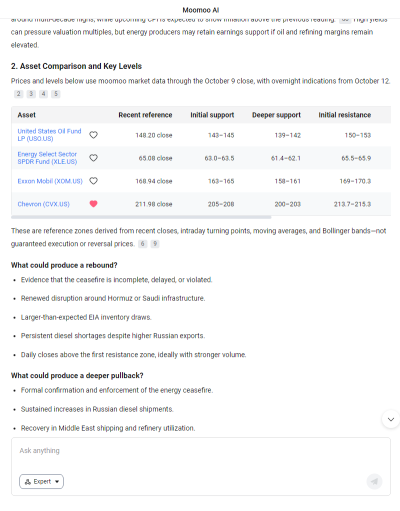Favorite the XLE.US fund with heart icon
The height and width of the screenshot is (511, 400).
(93, 158)
